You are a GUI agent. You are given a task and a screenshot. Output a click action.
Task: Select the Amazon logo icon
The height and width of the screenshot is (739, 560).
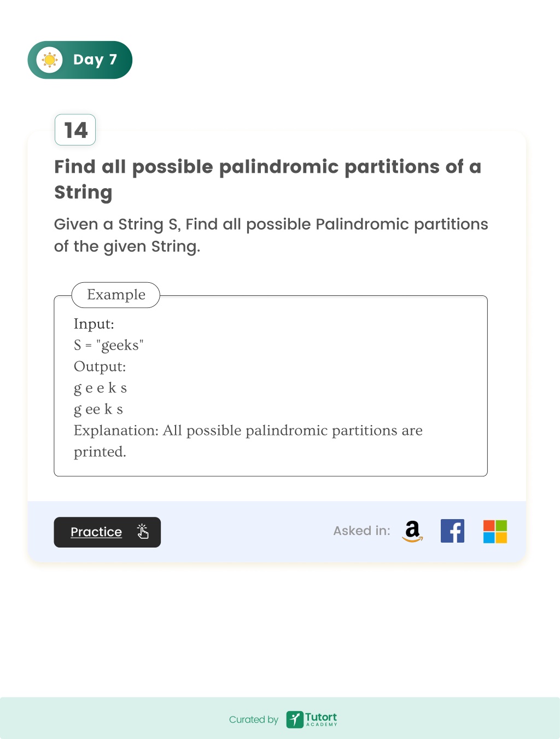(x=412, y=531)
